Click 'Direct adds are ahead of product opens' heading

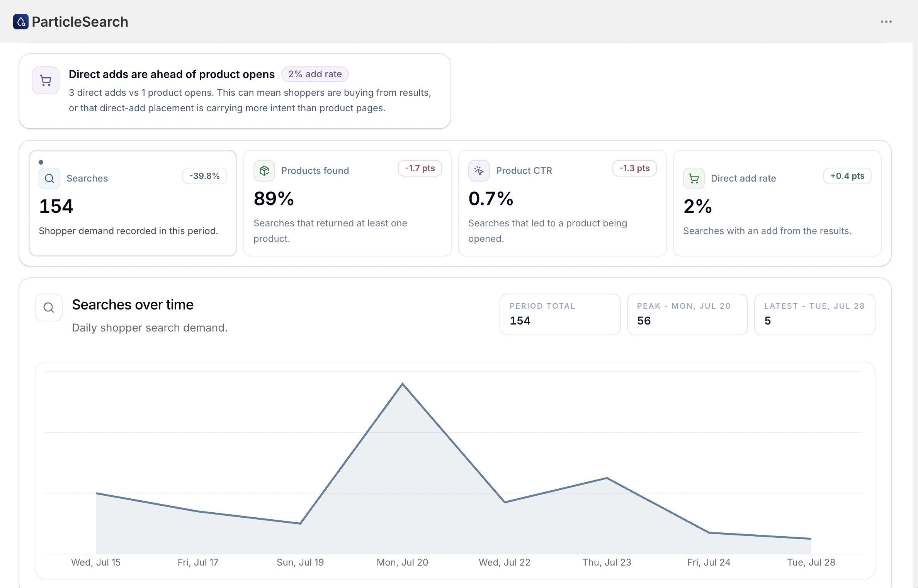[x=172, y=74]
